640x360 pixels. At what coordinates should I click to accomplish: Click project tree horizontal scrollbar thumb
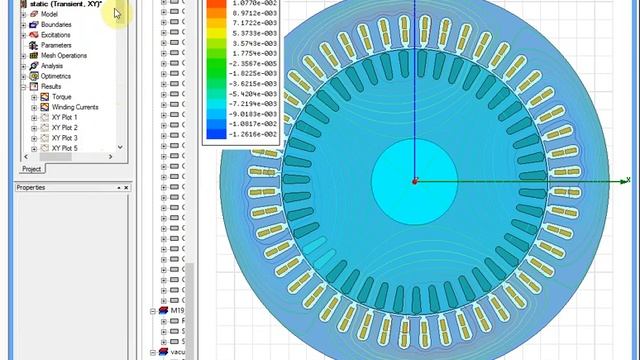coord(56,157)
